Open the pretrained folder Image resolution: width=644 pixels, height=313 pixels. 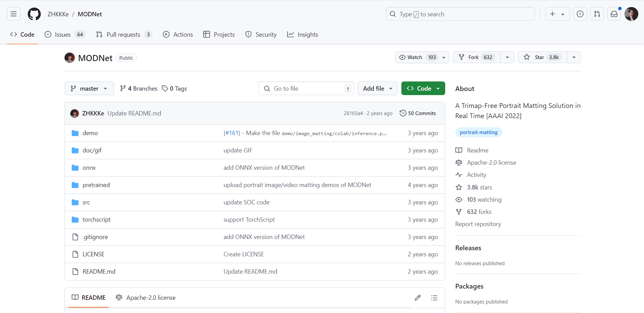[x=96, y=185]
